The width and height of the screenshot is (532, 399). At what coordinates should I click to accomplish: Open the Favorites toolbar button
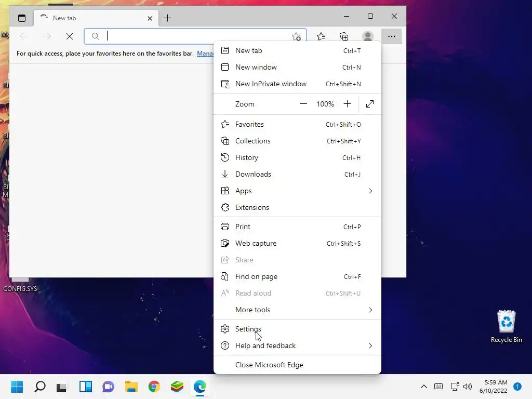pos(321,36)
